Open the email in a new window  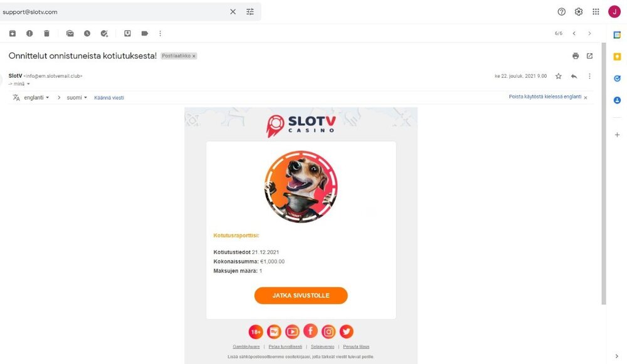589,56
